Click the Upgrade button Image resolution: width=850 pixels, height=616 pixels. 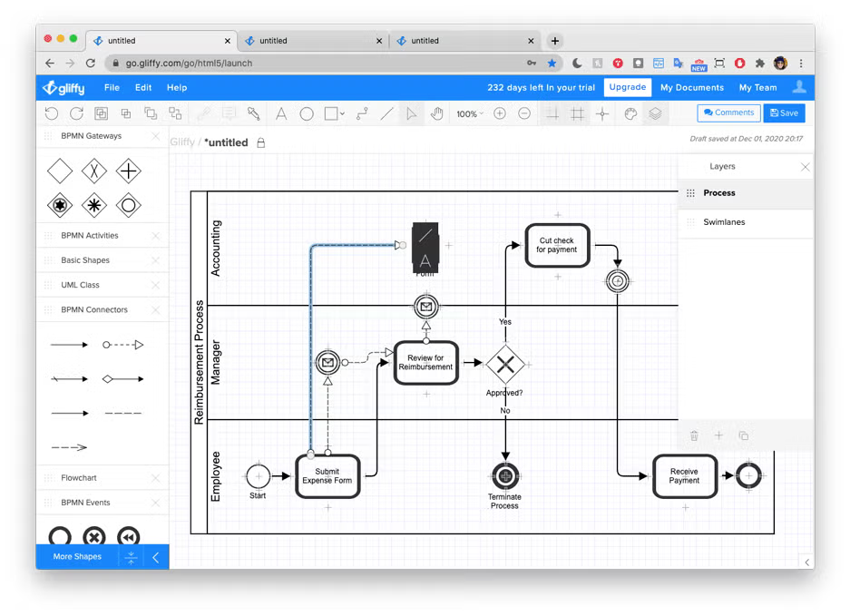click(627, 87)
